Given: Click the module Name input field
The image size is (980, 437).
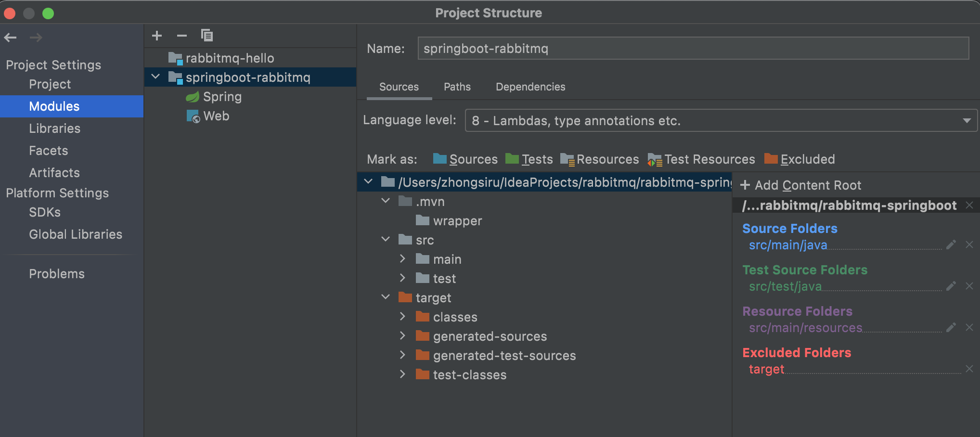Looking at the screenshot, I should 693,48.
